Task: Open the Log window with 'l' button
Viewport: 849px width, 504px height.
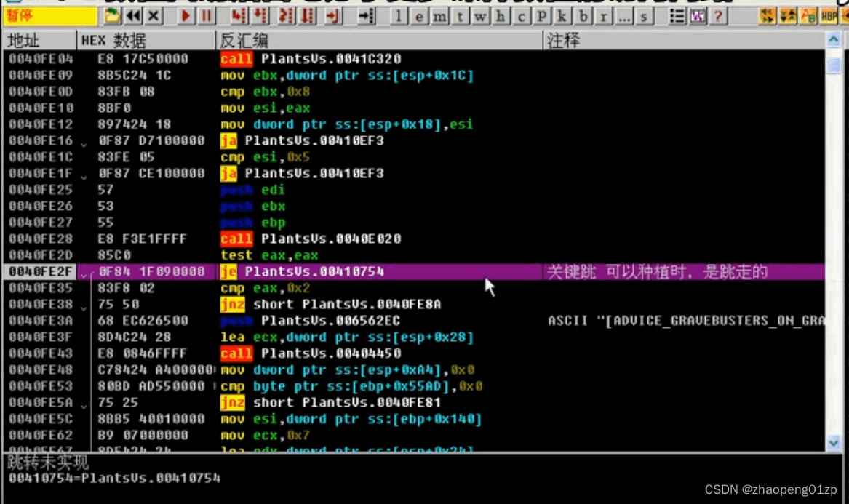Action: coord(399,16)
